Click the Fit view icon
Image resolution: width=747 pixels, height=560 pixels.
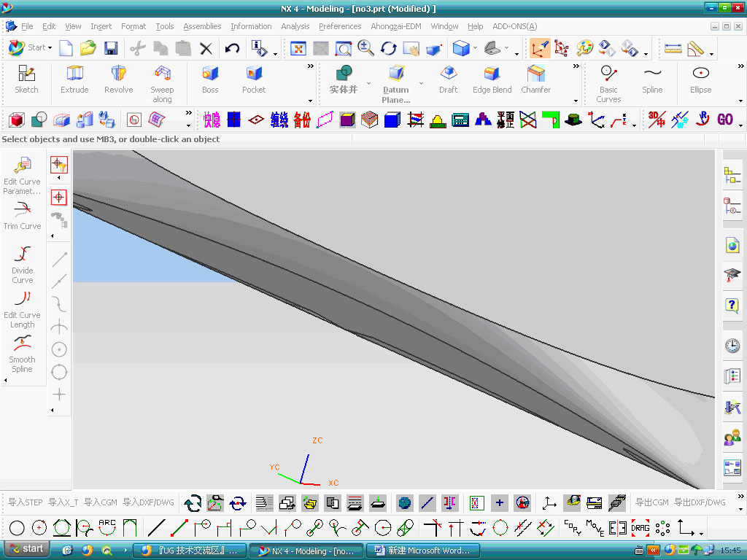[298, 48]
